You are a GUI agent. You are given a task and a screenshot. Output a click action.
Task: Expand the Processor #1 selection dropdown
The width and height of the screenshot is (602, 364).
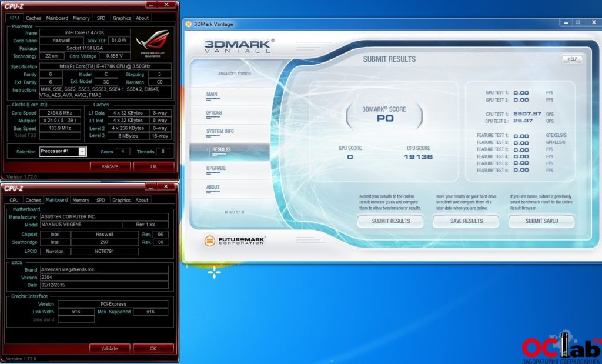click(x=82, y=152)
